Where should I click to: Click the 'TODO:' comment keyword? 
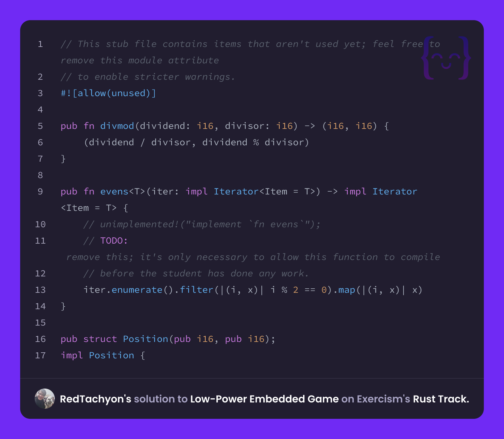(114, 241)
